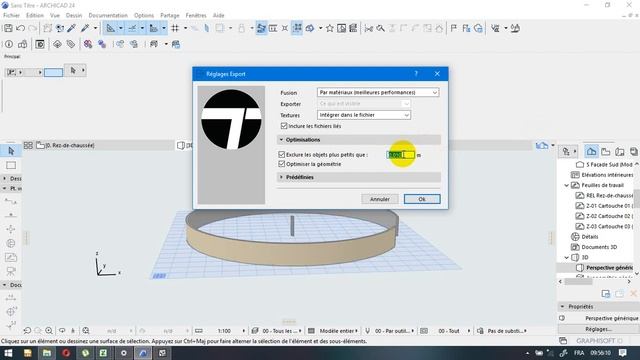Image resolution: width=640 pixels, height=360 pixels.
Task: Open the Edition menu
Action: pos(35,15)
